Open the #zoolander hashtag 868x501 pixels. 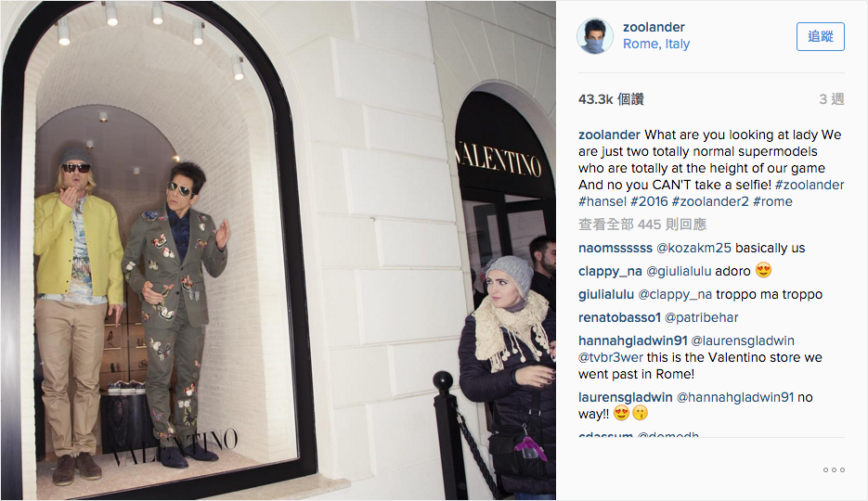point(810,185)
